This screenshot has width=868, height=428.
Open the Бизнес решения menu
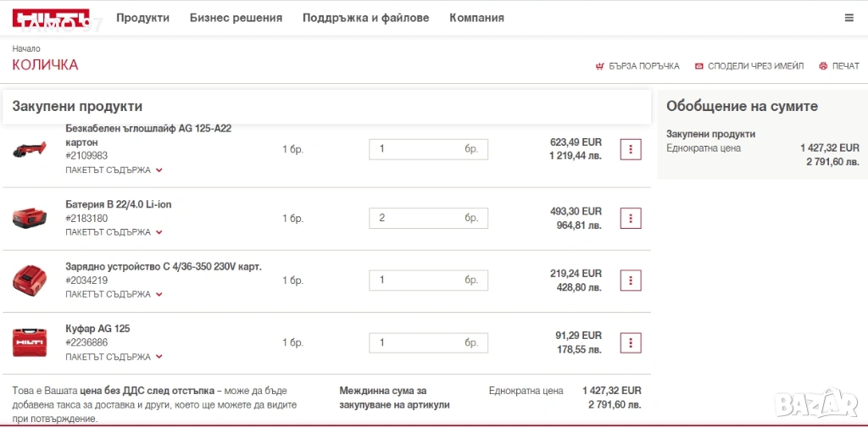tap(236, 18)
